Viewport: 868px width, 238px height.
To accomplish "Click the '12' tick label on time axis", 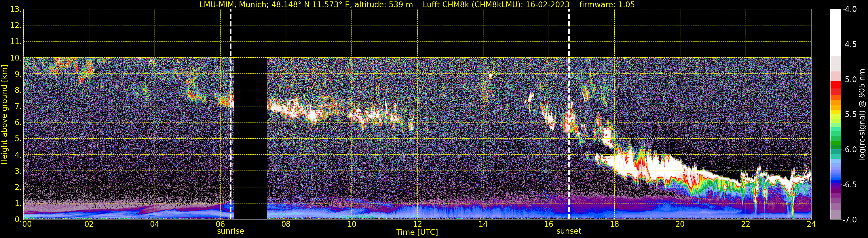I will (417, 224).
